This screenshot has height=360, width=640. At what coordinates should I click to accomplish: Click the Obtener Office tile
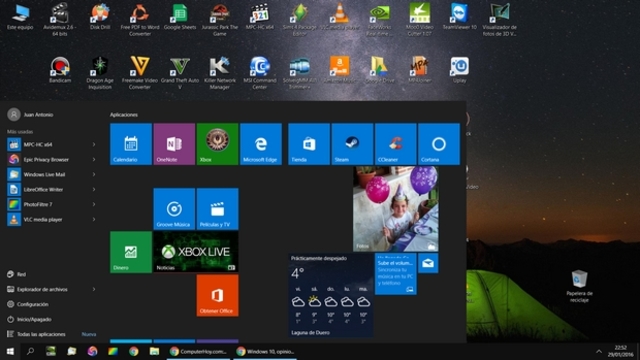coord(217,296)
